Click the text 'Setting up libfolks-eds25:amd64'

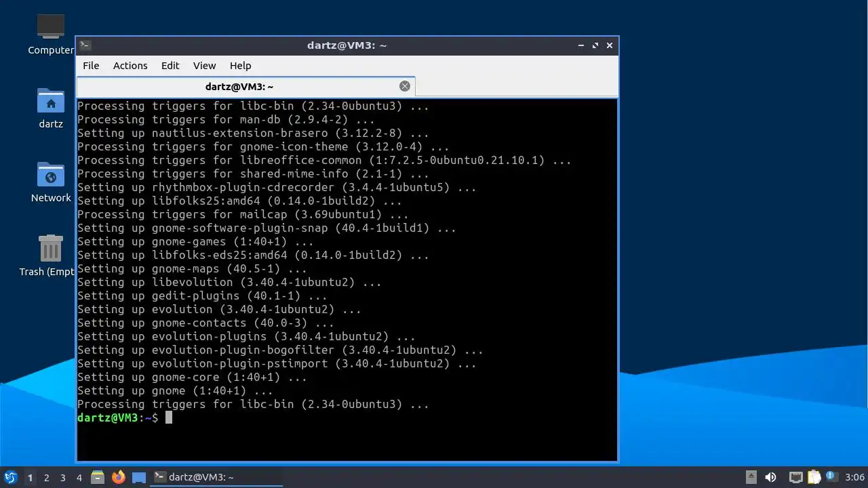182,255
